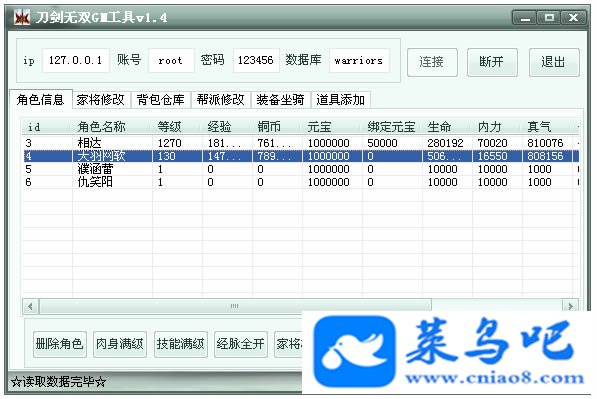This screenshot has width=597, height=399.
Task: Click the 断开 button
Action: 492,62
